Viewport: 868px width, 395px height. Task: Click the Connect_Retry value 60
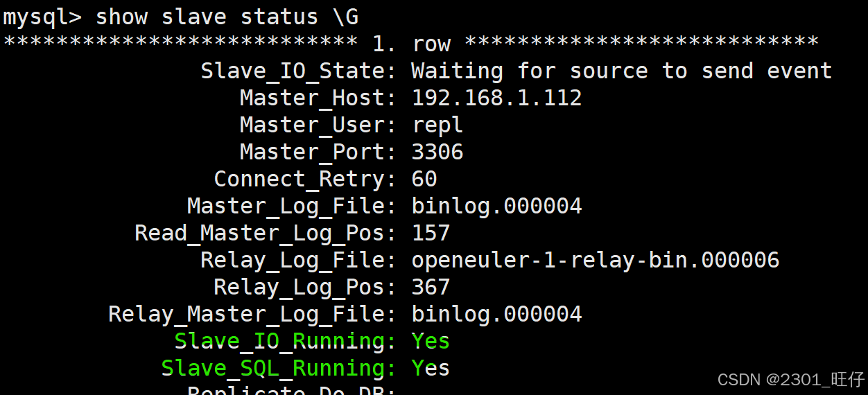point(424,179)
